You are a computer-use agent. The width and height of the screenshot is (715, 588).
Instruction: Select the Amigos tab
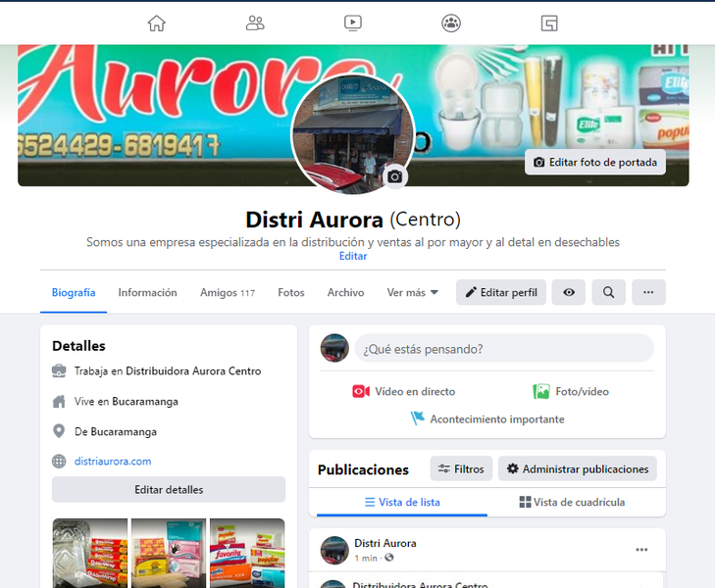tap(228, 292)
